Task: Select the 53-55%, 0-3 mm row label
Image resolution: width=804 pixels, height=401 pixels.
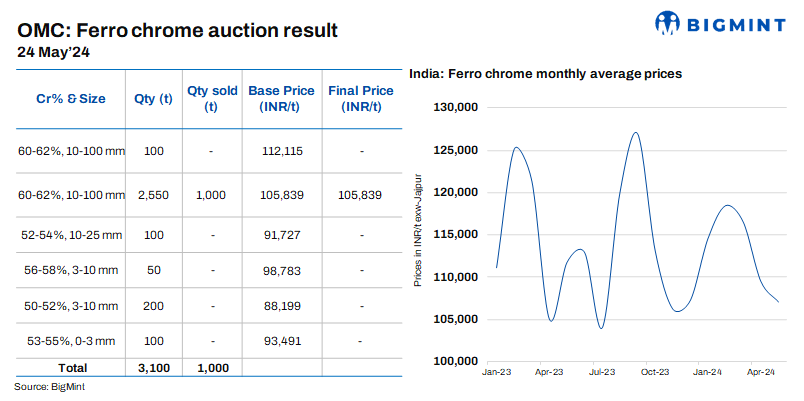Action: pos(66,341)
